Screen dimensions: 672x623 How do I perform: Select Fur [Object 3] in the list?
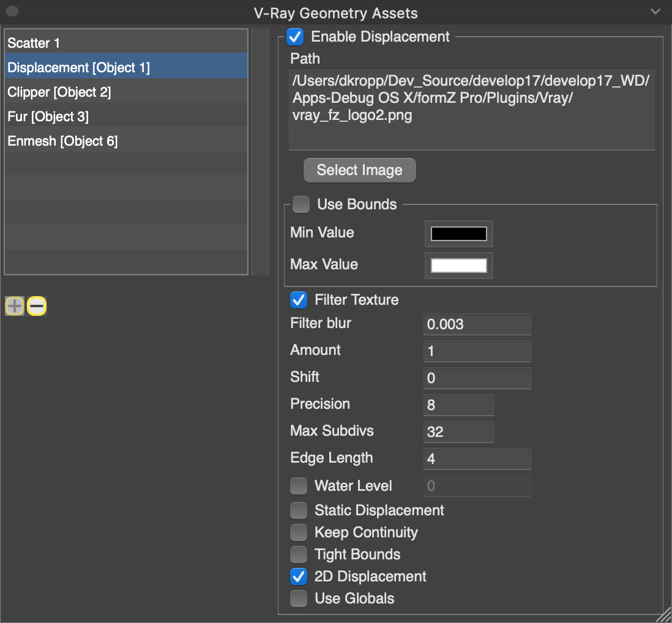126,116
